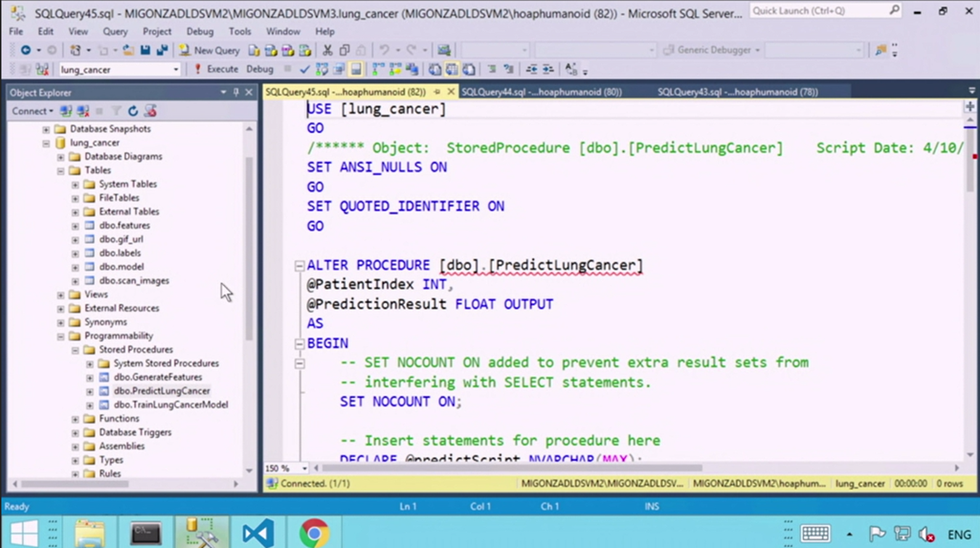Click the New Query button
980x548 pixels.
click(x=210, y=50)
